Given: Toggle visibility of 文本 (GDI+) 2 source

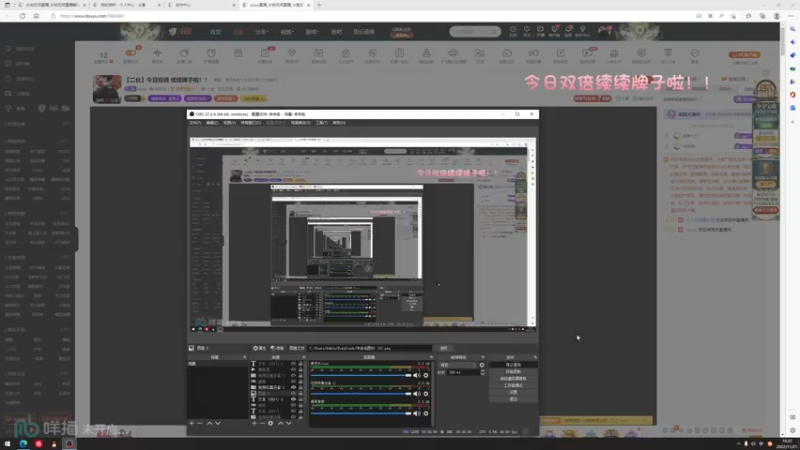Looking at the screenshot, I should pyautogui.click(x=293, y=364).
